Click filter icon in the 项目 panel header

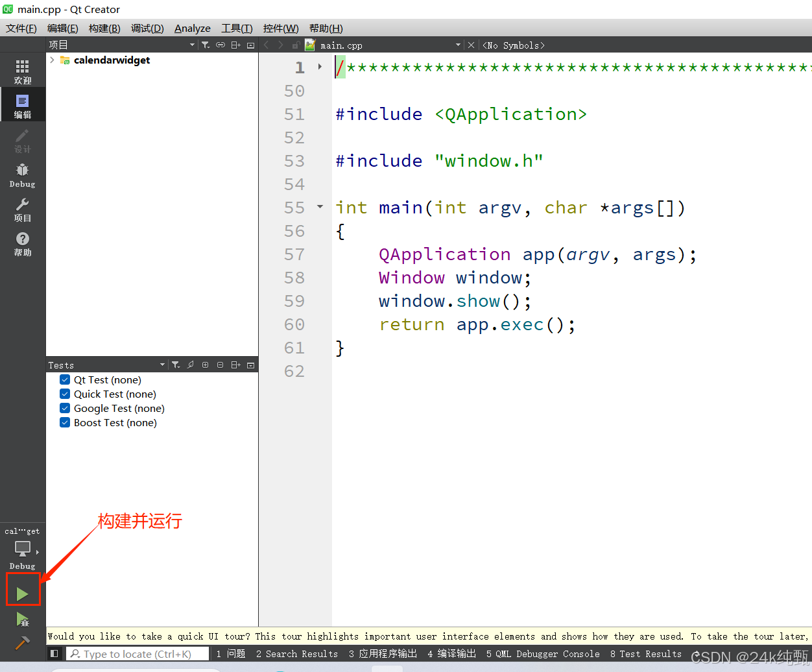point(206,45)
